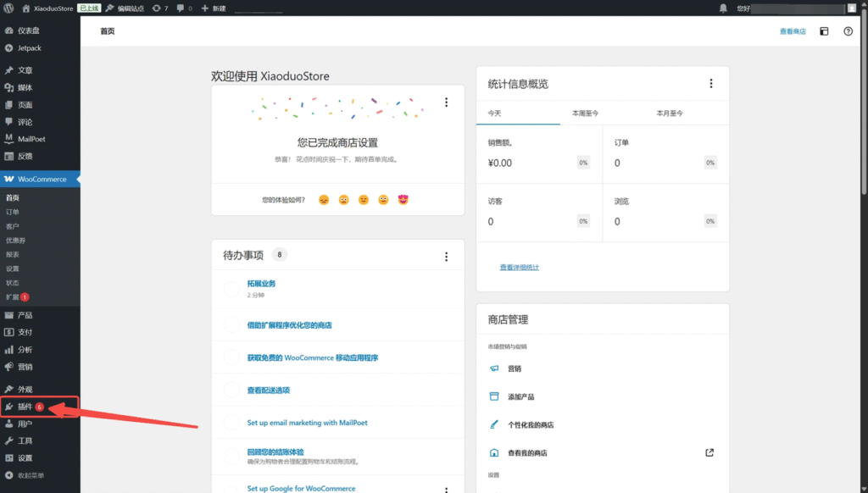This screenshot has width=868, height=493.
Task: Open the updates counter showing 7
Action: click(x=160, y=8)
